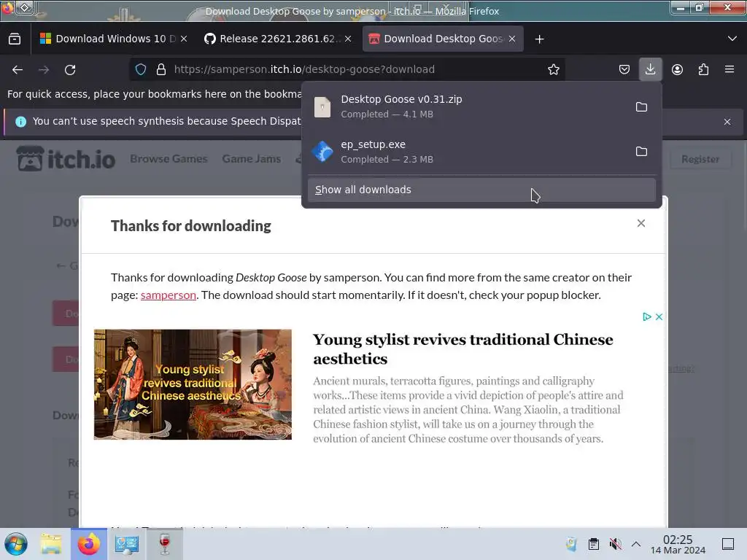The image size is (747, 560).
Task: Reload the current page
Action: pyautogui.click(x=70, y=69)
